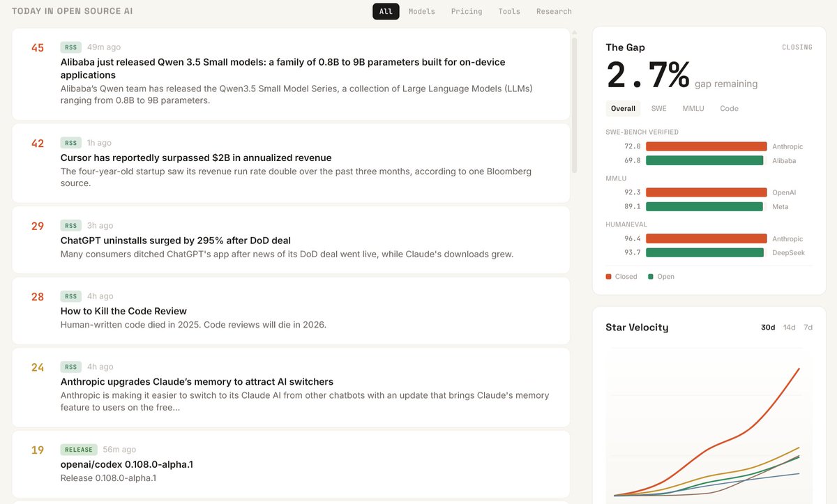The height and width of the screenshot is (504, 837).
Task: Switch The Gap to MMLU
Action: point(693,108)
